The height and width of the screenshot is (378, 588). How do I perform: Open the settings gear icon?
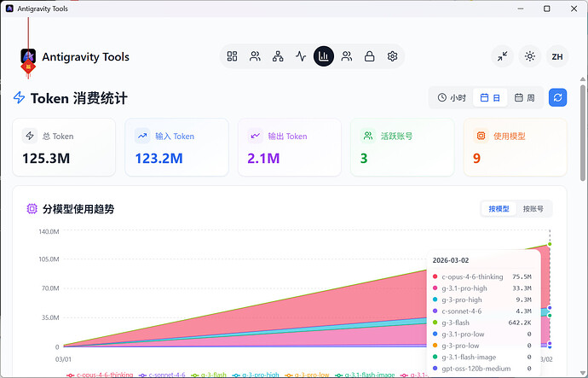click(x=392, y=56)
